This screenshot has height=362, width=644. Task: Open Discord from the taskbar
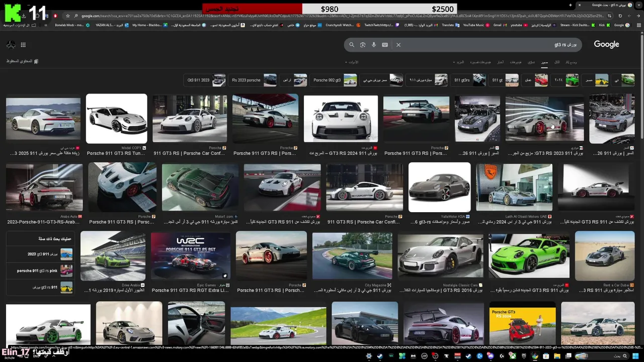(491, 356)
